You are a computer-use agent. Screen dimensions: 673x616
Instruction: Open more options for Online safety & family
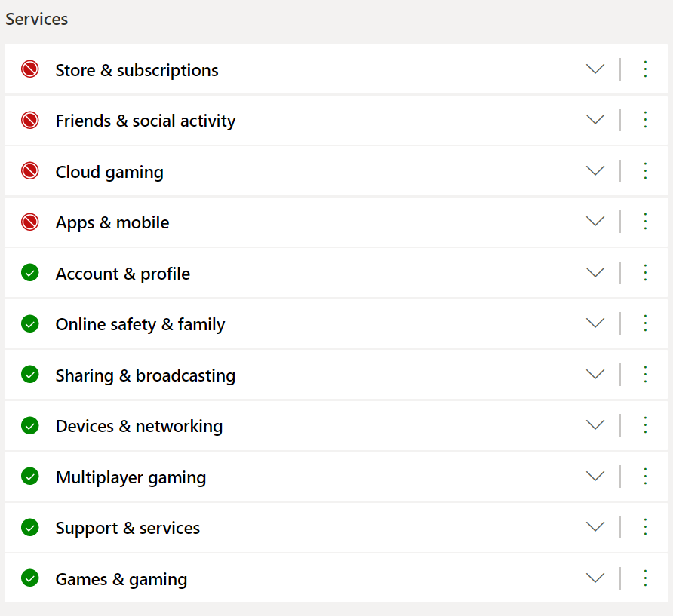pyautogui.click(x=645, y=323)
